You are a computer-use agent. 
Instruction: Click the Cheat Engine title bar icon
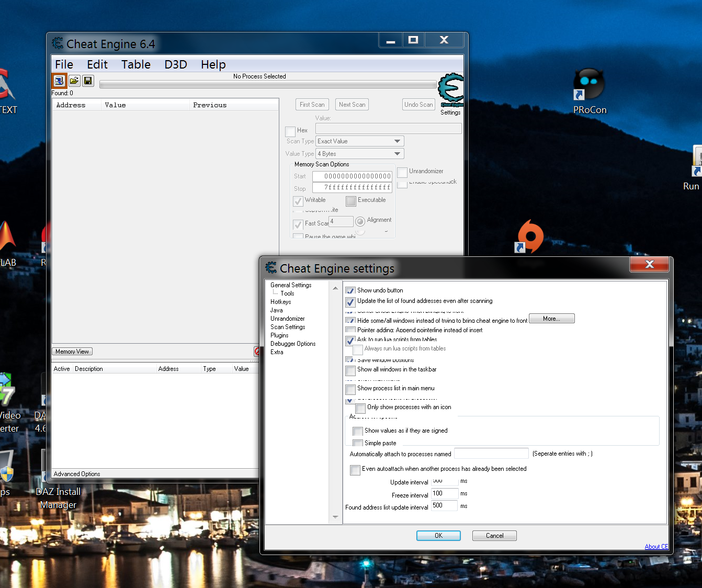tap(58, 43)
